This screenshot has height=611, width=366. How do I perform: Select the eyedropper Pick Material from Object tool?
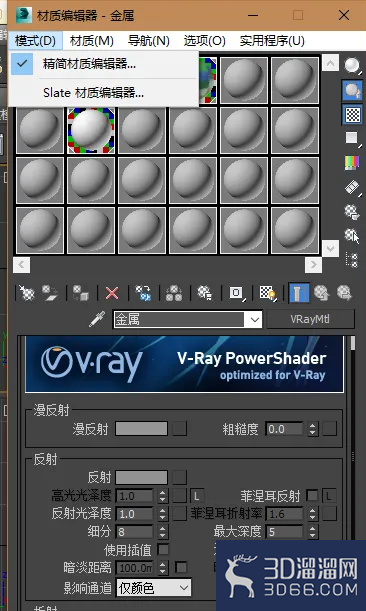click(97, 320)
